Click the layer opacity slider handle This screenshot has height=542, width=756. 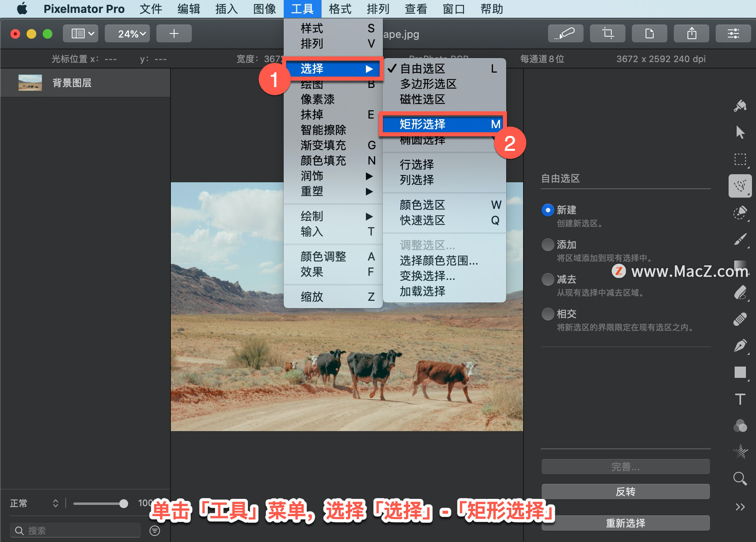coord(124,503)
